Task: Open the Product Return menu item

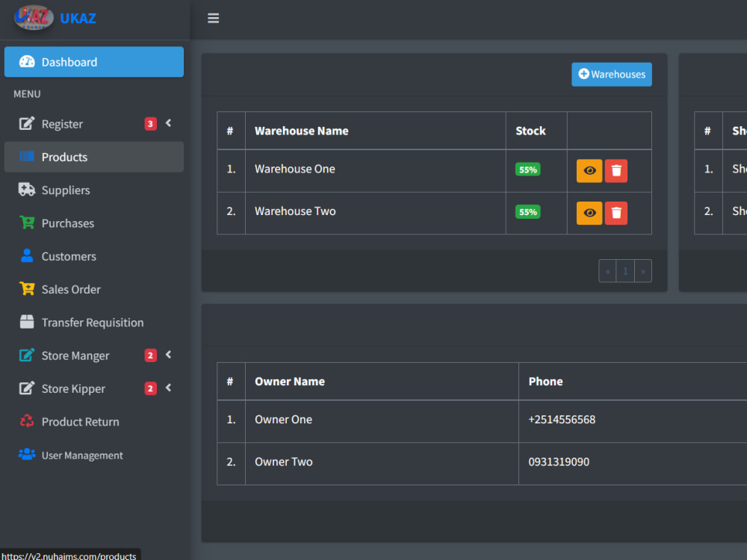Action: pos(94,421)
